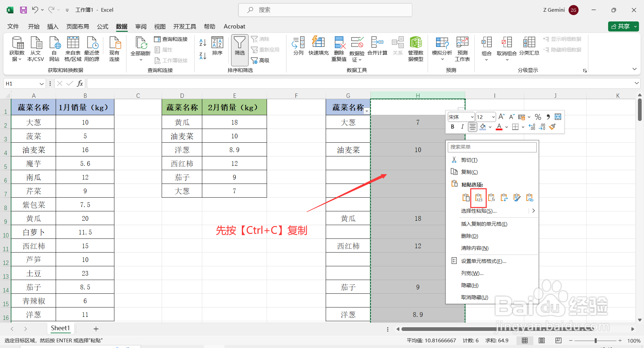Viewport: 644px width, 348px height.
Task: Select the paste Values option with 123 icon
Action: coord(478,198)
